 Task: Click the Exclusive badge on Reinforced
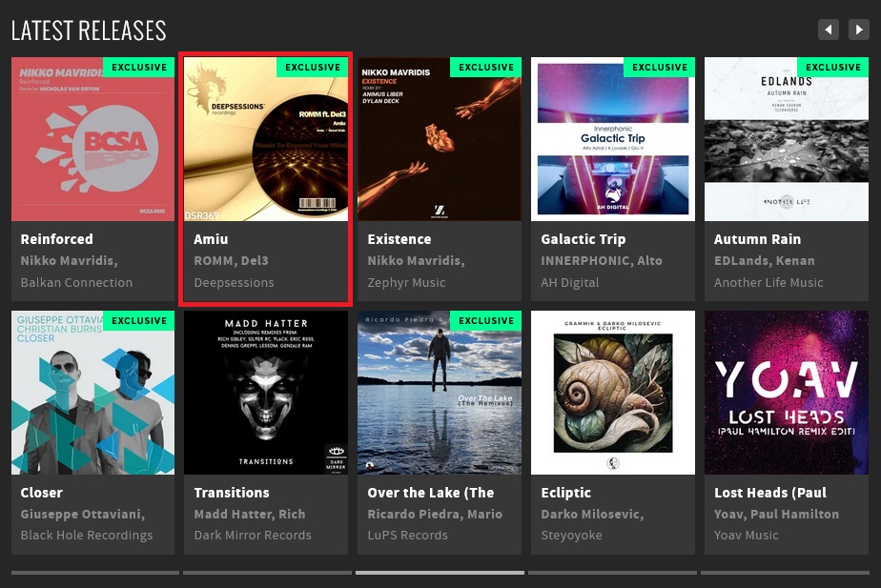tap(139, 68)
